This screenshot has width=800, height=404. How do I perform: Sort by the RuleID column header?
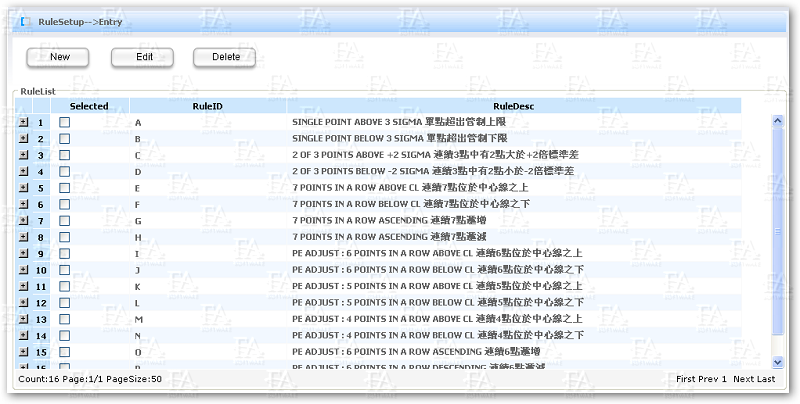click(x=207, y=105)
